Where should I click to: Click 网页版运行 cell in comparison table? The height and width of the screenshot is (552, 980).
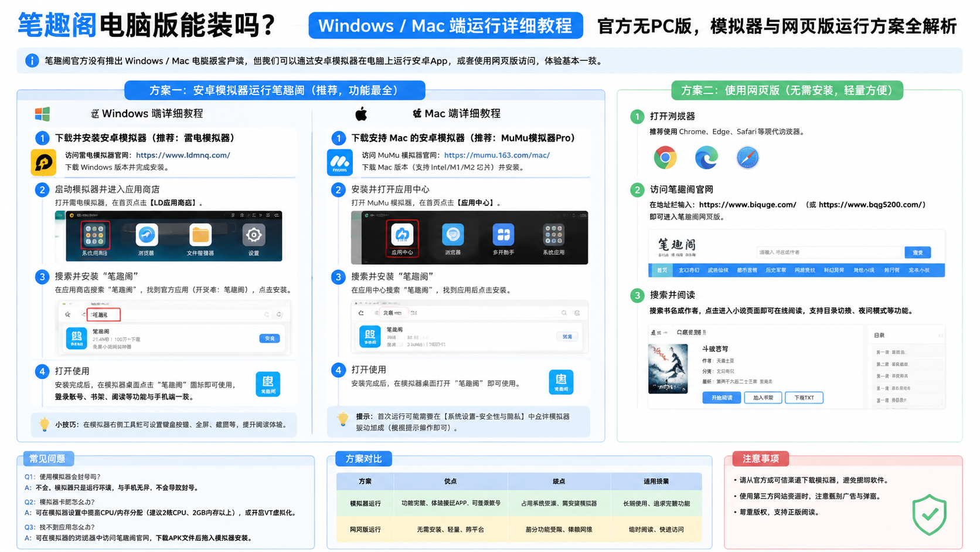click(365, 529)
